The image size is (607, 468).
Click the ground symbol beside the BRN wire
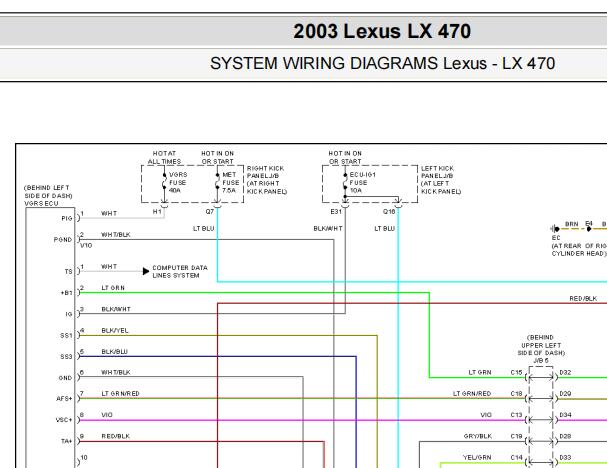click(x=554, y=229)
